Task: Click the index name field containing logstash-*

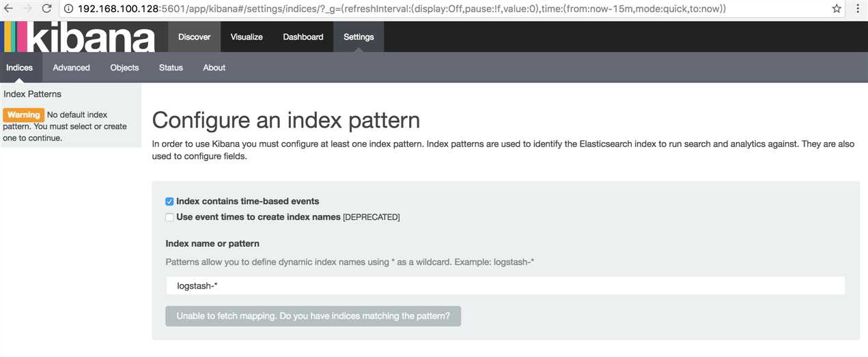Action: tap(505, 285)
